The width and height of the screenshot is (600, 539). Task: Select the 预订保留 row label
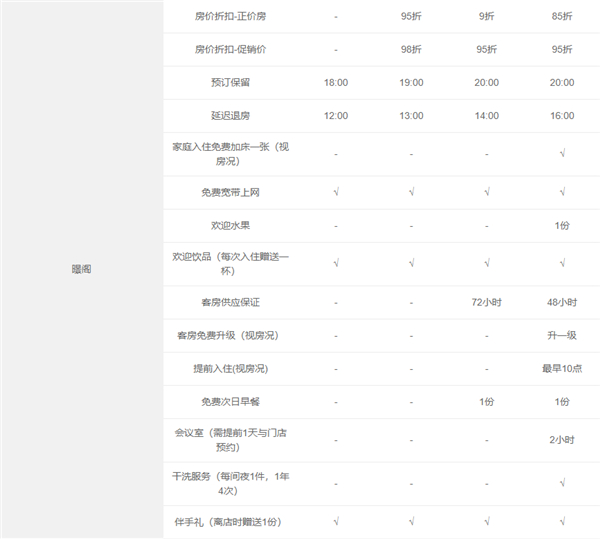pyautogui.click(x=230, y=82)
